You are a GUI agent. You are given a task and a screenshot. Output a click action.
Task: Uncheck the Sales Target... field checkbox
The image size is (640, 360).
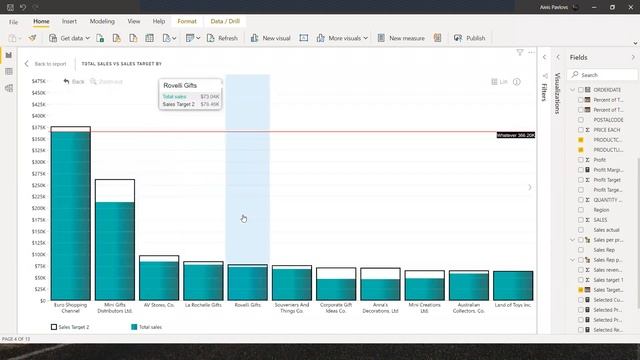(x=581, y=290)
